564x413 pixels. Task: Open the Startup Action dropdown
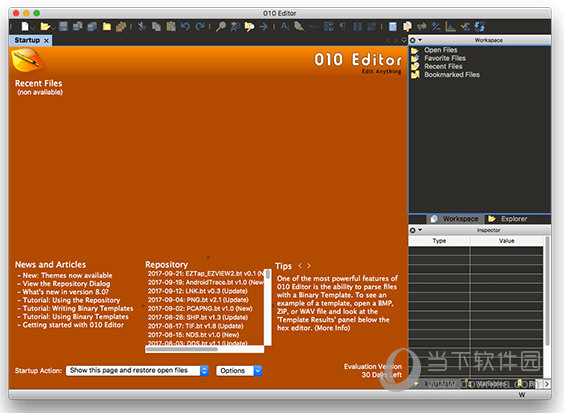click(137, 371)
